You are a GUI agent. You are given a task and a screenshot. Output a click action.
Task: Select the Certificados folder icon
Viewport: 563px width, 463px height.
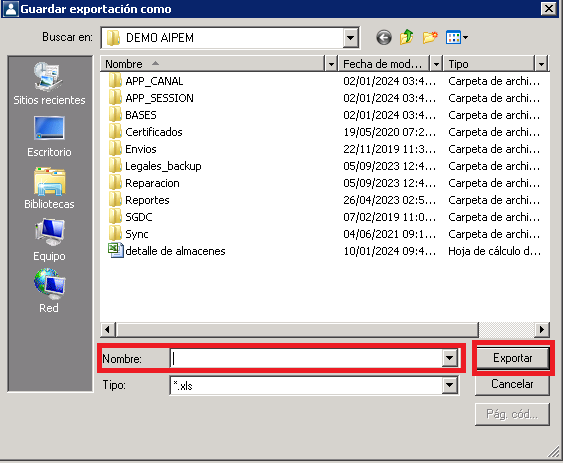click(115, 131)
